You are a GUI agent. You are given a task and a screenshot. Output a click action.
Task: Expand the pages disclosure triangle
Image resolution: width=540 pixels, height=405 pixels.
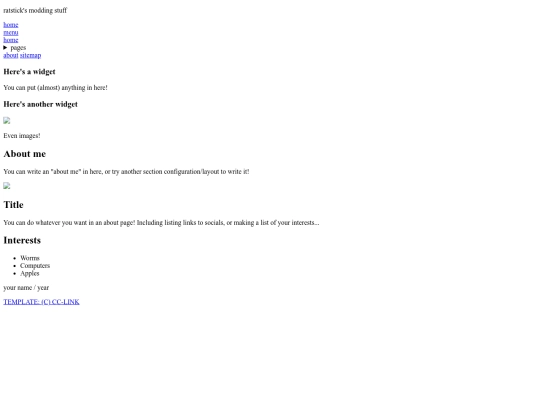point(5,48)
